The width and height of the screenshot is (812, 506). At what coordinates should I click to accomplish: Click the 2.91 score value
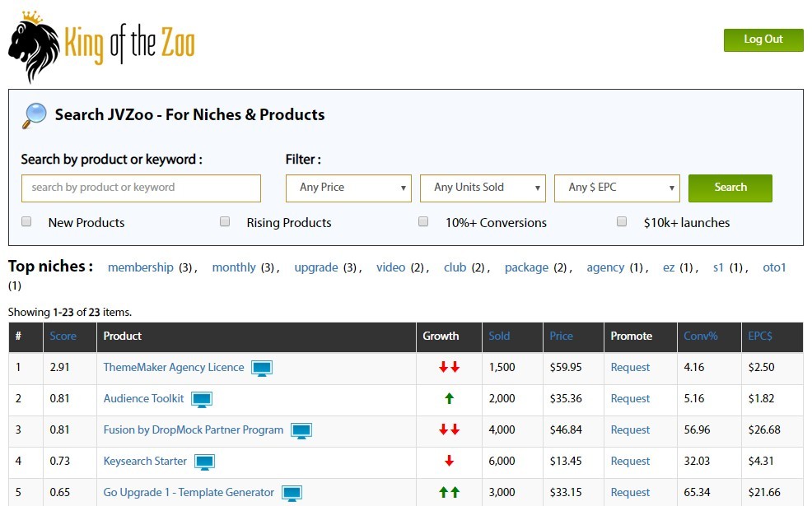coord(59,367)
